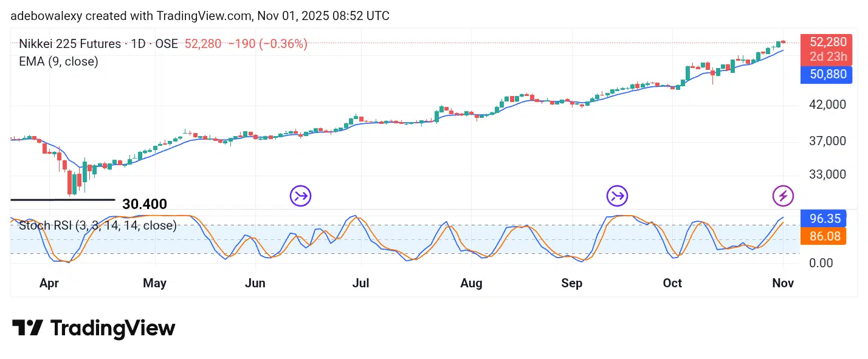
Task: Click the TradingView logo icon
Action: click(27, 329)
